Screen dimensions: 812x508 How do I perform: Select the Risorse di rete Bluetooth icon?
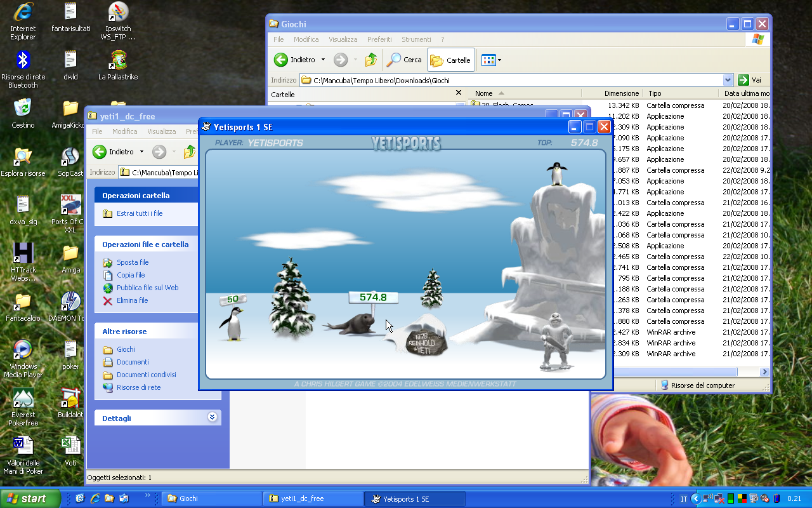click(x=23, y=69)
